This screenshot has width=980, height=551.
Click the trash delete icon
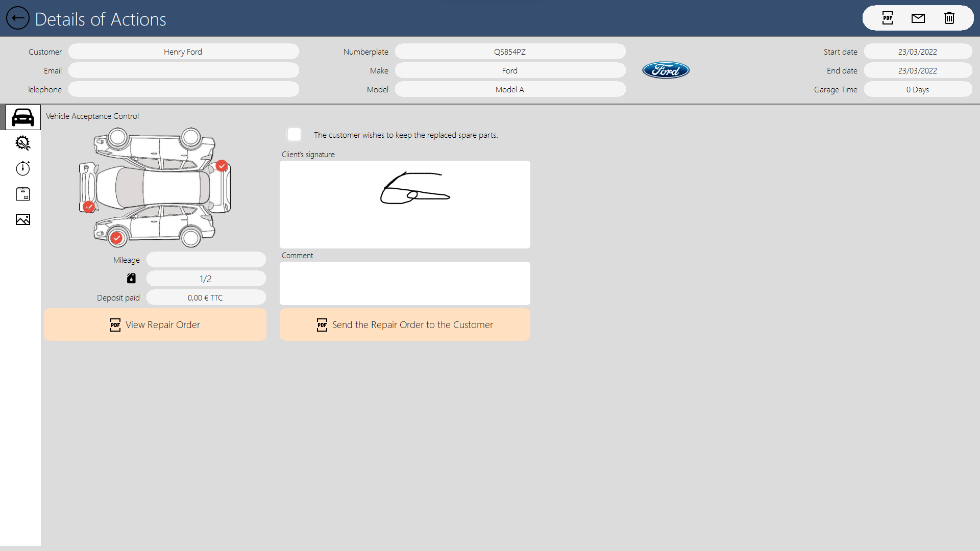[949, 18]
